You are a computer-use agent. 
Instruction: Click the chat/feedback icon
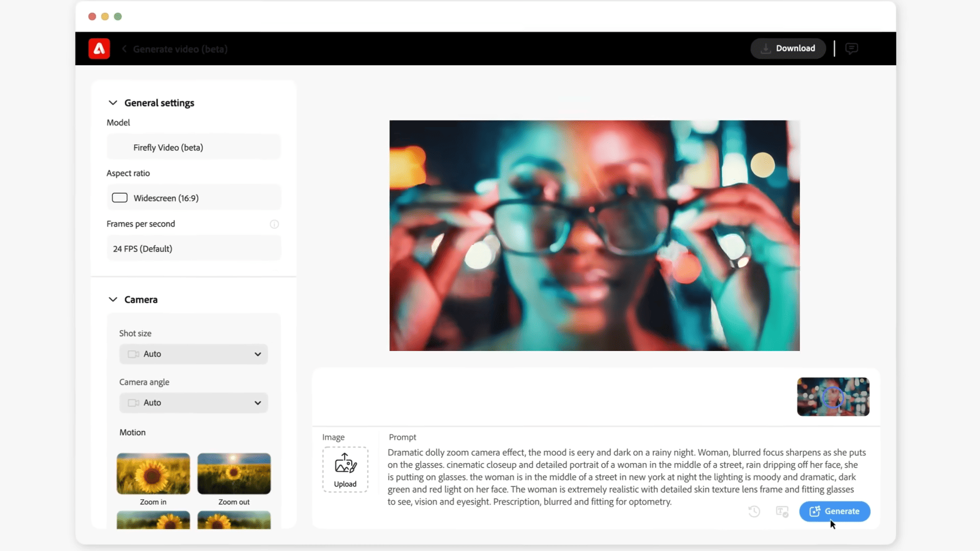[x=851, y=48]
